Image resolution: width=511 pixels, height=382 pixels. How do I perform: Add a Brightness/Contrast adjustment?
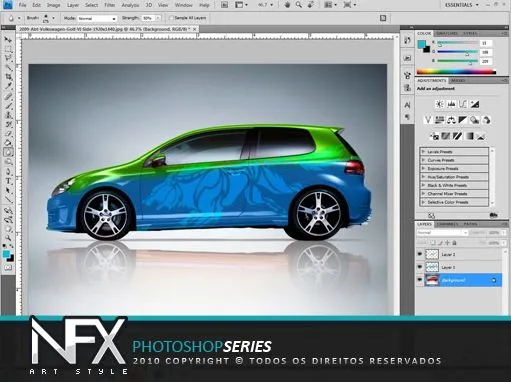(440, 104)
